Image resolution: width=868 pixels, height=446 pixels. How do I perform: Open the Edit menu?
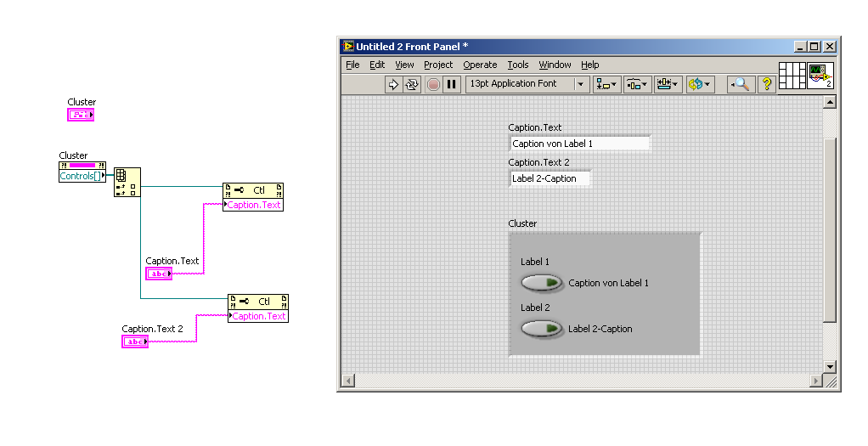click(377, 65)
